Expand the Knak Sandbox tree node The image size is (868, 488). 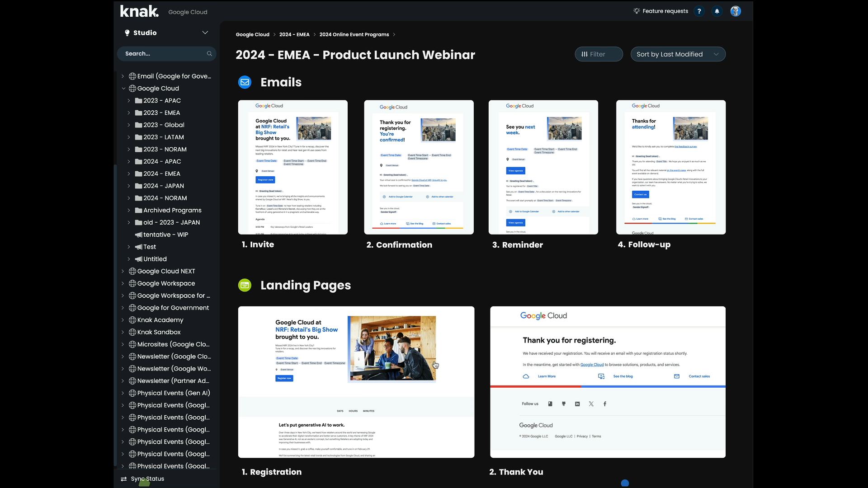click(123, 333)
